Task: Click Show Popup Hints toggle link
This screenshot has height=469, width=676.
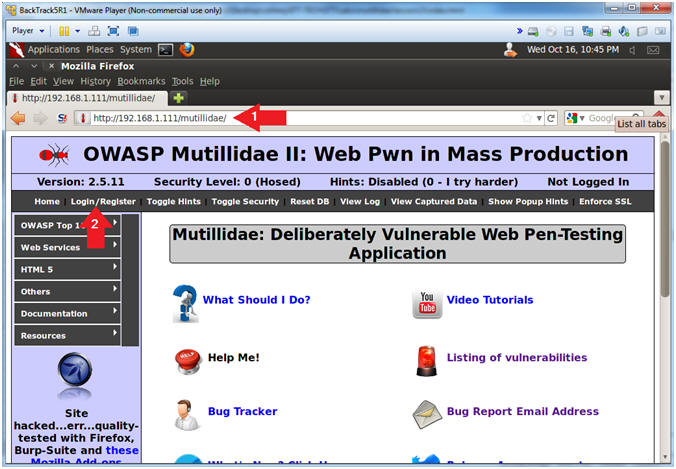Action: 528,201
